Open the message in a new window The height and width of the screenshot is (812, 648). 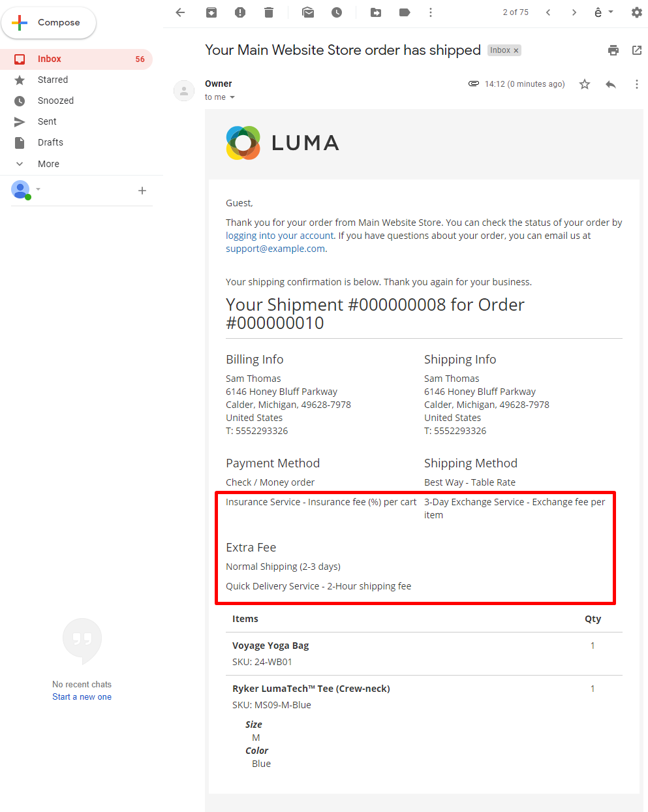click(x=637, y=50)
